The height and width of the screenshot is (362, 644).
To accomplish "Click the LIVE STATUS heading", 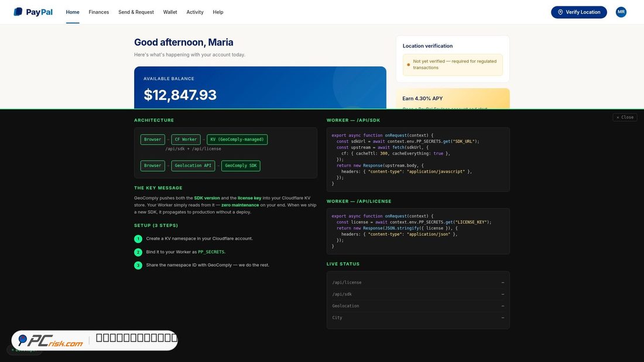I will pyautogui.click(x=343, y=264).
